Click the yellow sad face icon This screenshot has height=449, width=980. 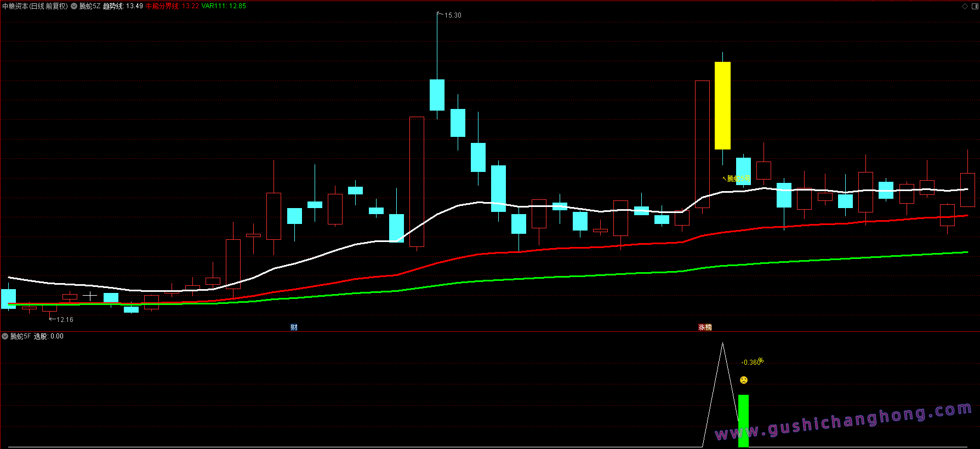[x=744, y=380]
